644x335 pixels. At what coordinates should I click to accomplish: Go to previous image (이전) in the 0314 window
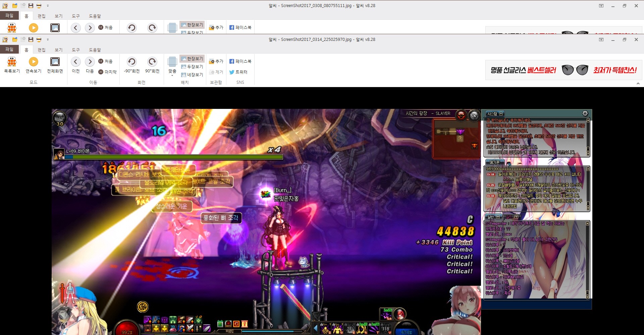[76, 65]
